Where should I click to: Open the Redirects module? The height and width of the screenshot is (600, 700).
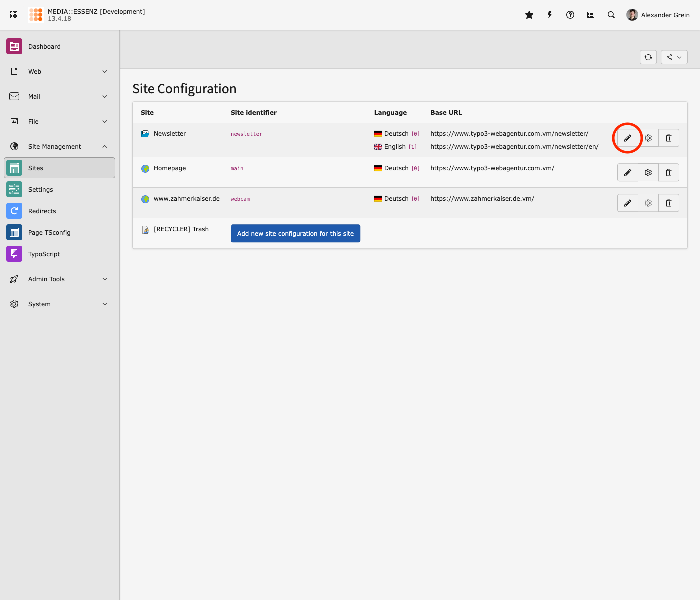[42, 211]
